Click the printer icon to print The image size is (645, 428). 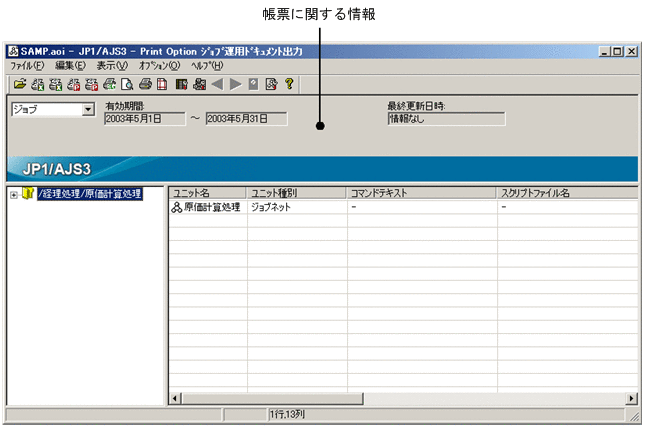(x=145, y=84)
